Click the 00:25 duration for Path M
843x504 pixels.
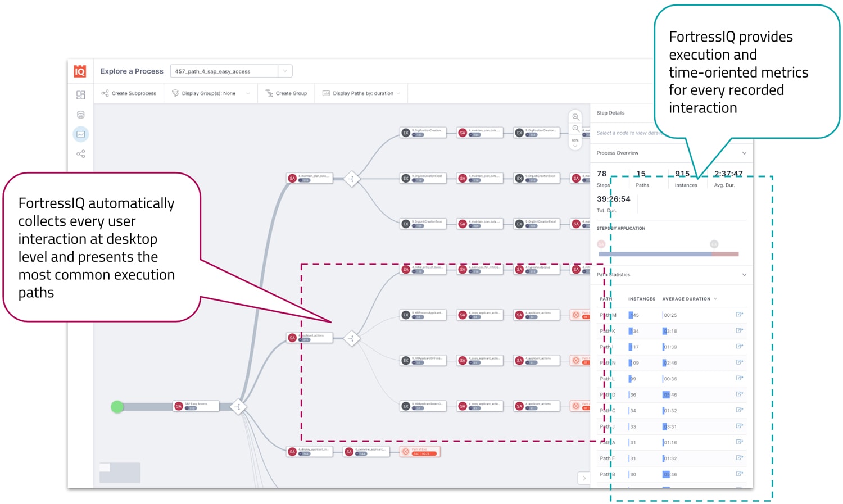coord(670,315)
